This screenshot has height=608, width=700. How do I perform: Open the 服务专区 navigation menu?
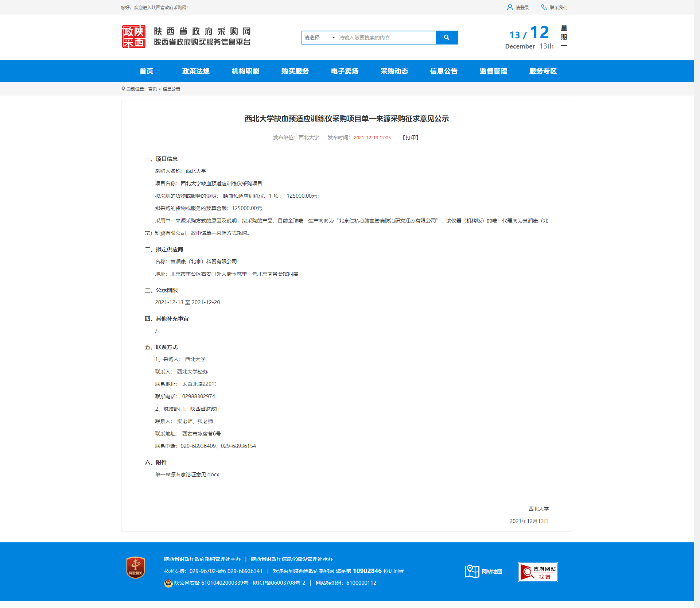[x=543, y=71]
